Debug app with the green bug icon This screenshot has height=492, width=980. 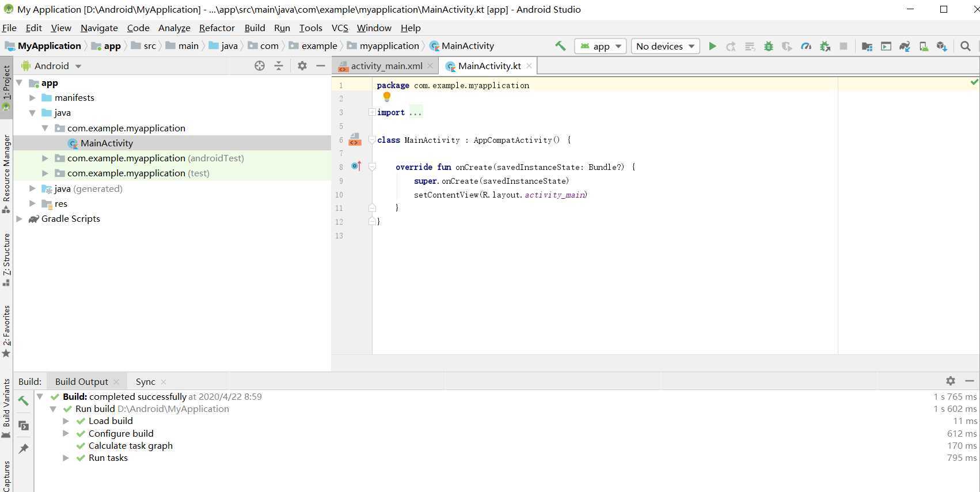click(x=768, y=46)
